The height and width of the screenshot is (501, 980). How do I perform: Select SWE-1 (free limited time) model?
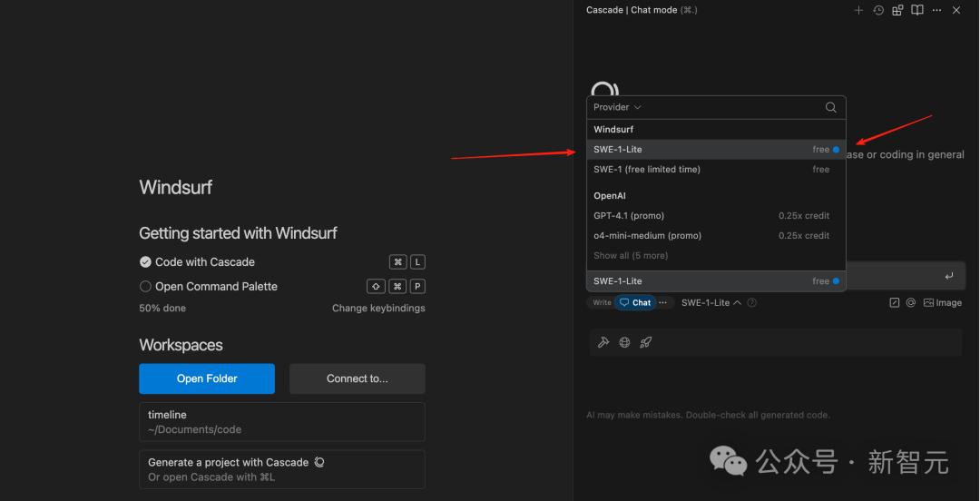646,170
